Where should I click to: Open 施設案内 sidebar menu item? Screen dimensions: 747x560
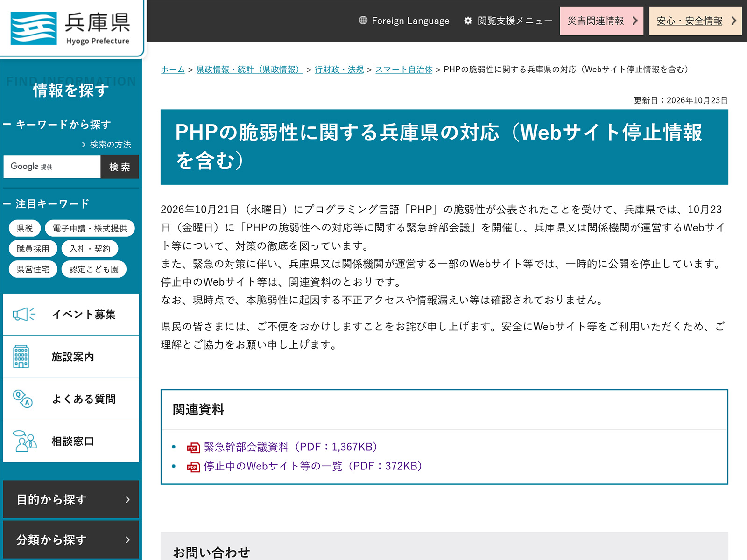click(x=71, y=357)
